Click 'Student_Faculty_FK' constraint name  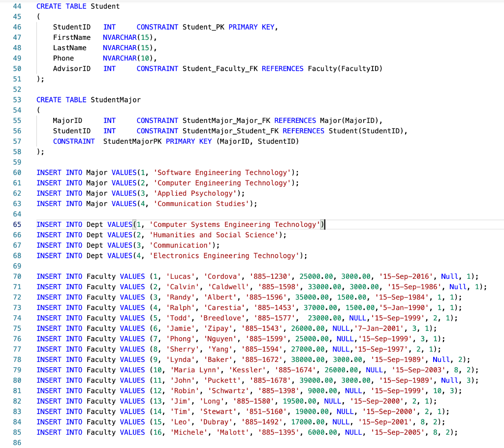pyautogui.click(x=220, y=69)
